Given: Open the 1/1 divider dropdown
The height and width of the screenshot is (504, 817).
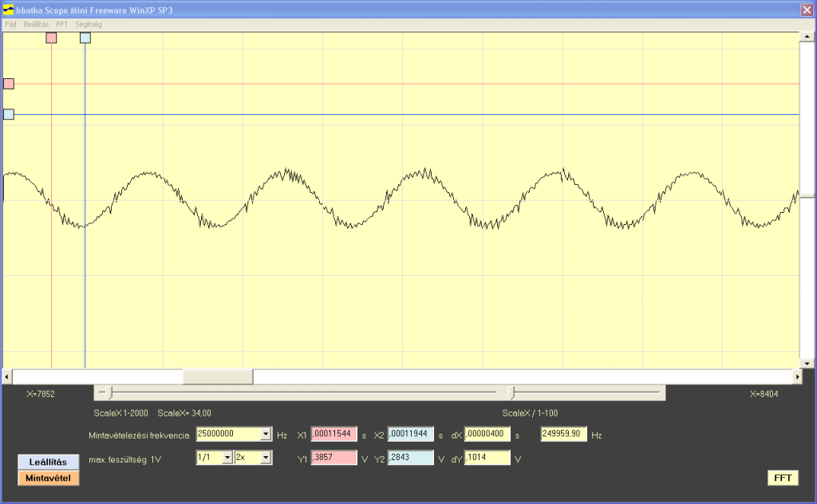Looking at the screenshot, I should point(227,458).
